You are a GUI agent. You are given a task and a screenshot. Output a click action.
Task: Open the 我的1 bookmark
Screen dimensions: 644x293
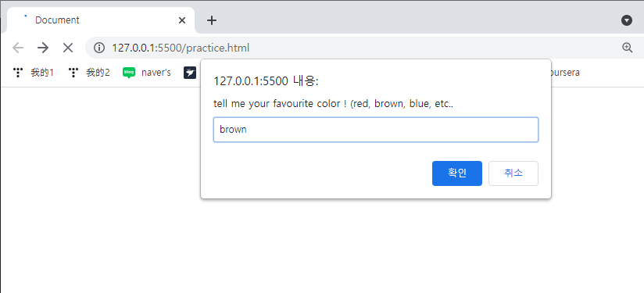pyautogui.click(x=34, y=73)
